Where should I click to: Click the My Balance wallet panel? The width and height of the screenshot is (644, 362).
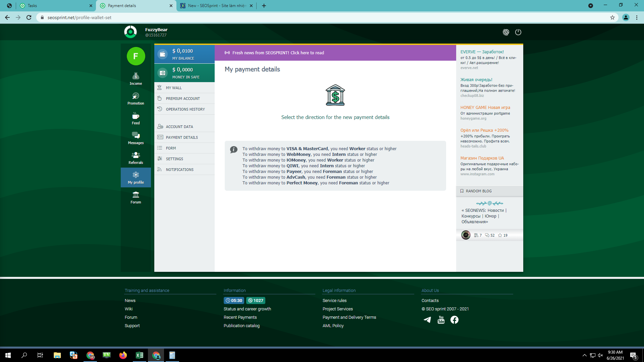pos(184,54)
